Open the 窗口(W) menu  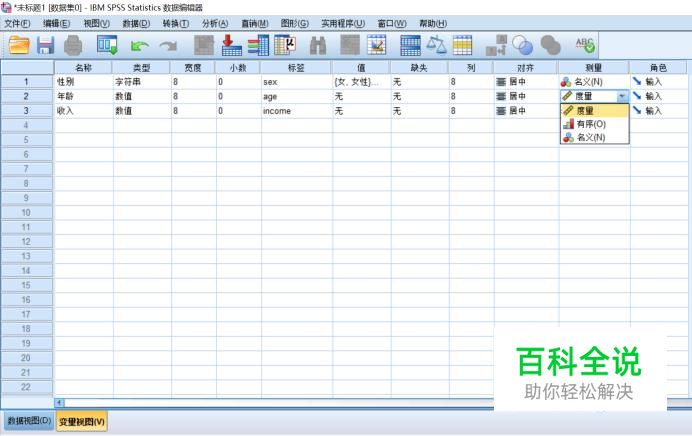pos(392,23)
